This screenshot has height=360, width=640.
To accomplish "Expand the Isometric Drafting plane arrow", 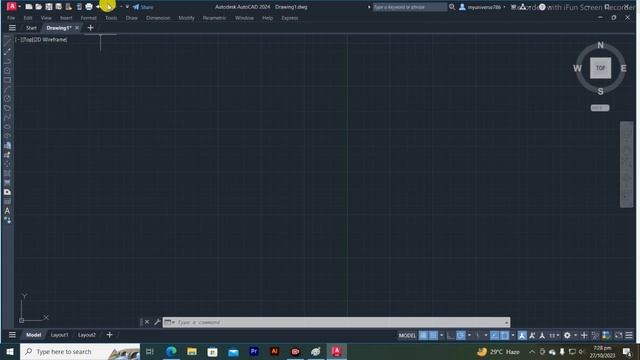I will pyautogui.click(x=486, y=336).
